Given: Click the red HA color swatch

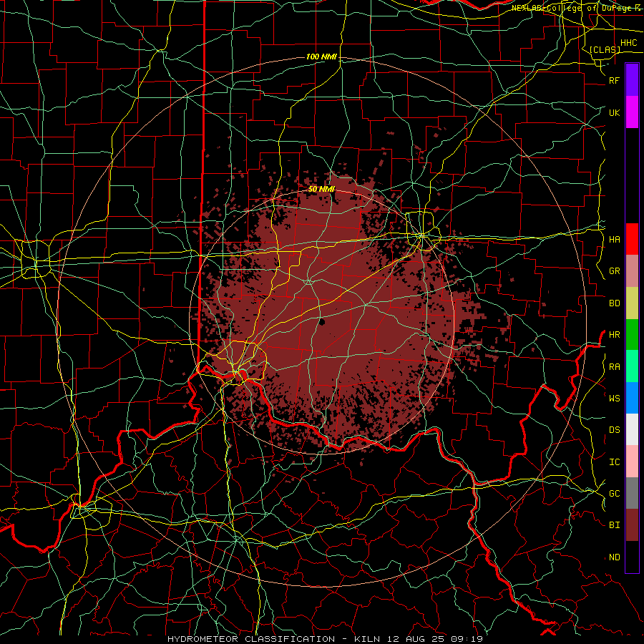Looking at the screenshot, I should [632, 239].
